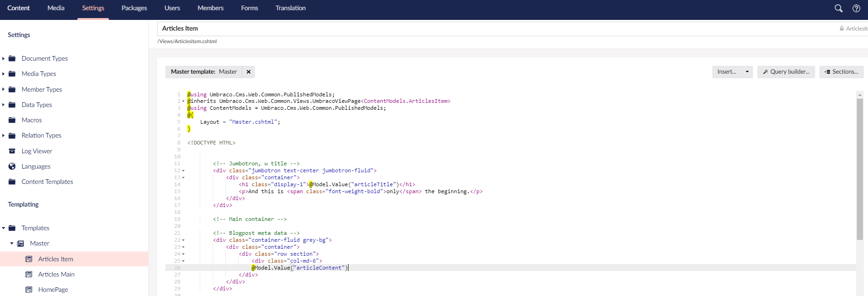Select Articles Main template
868x296 pixels.
point(56,274)
